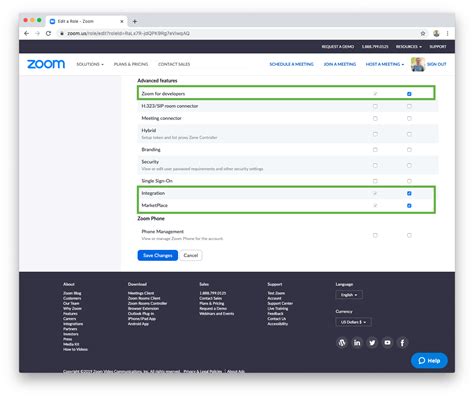
Task: Click the Zoom logo in the header
Action: coord(46,64)
